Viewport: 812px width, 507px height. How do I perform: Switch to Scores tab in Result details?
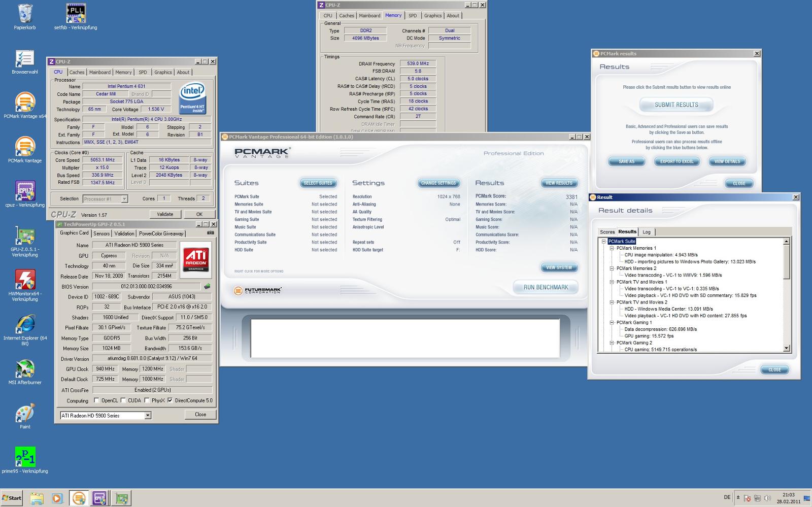[607, 232]
